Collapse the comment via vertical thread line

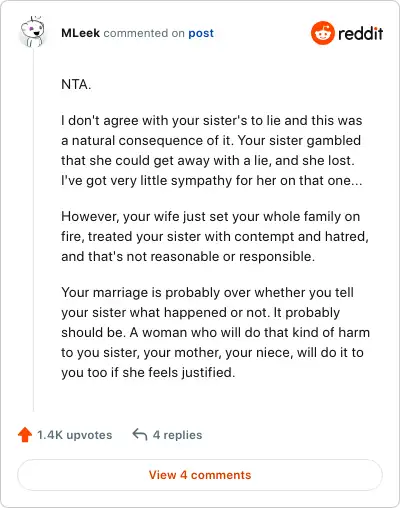click(33, 230)
